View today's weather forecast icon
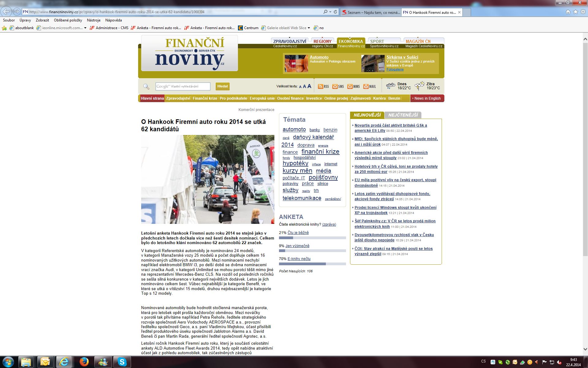The height and width of the screenshot is (368, 588). (390, 86)
